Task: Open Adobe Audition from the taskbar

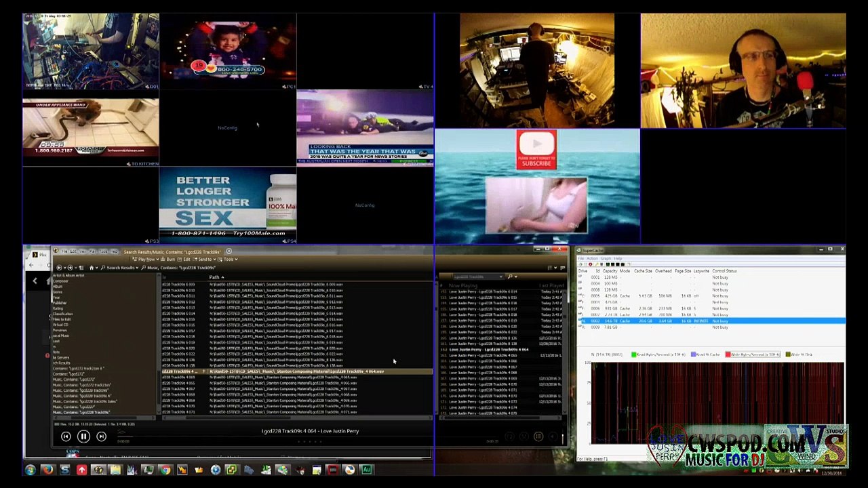Action: click(366, 470)
